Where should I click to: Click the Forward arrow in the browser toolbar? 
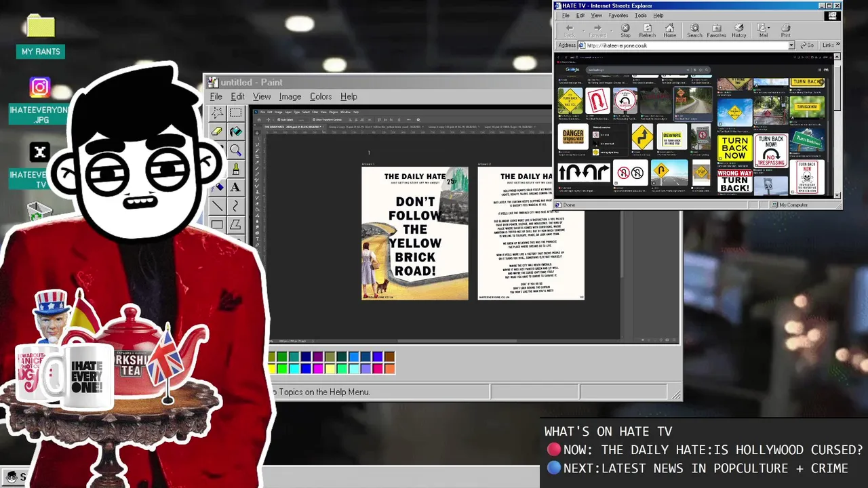coord(597,30)
